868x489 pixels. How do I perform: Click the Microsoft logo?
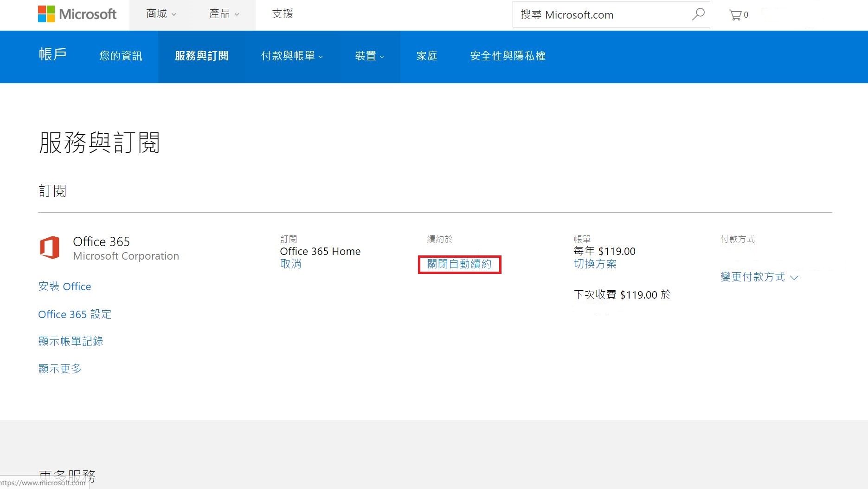77,14
